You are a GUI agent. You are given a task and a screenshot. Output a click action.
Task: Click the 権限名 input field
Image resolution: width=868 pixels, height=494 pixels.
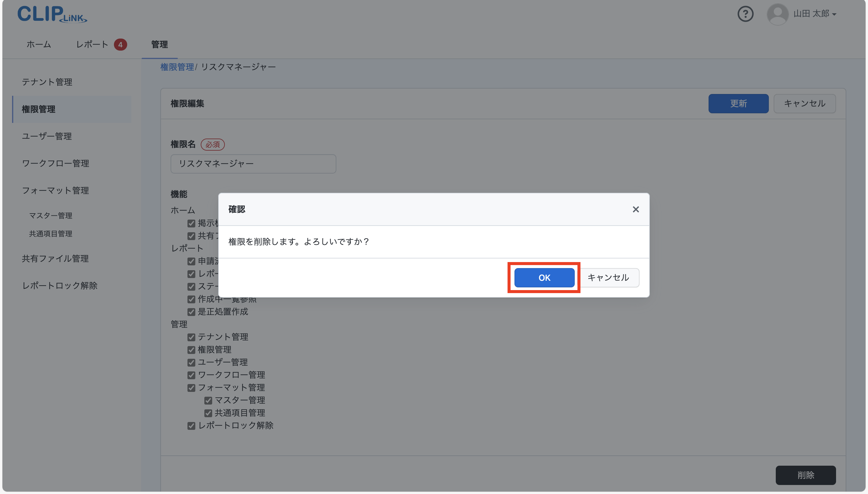pos(253,164)
